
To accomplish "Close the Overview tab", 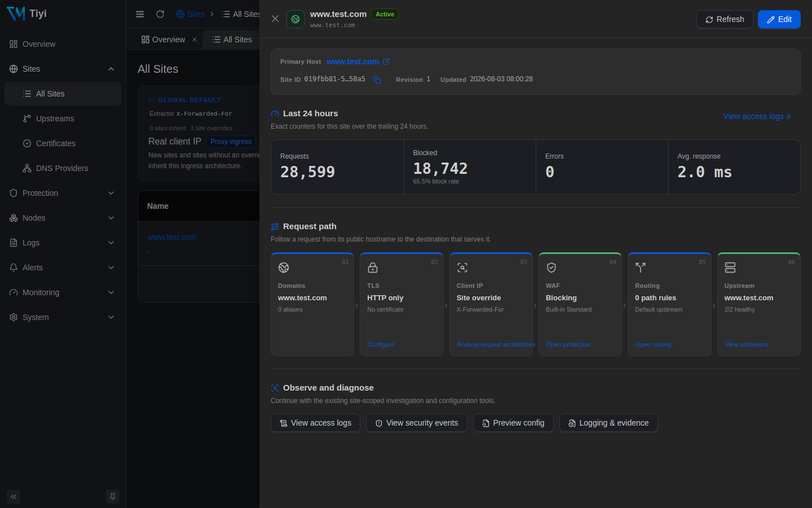I will (195, 40).
